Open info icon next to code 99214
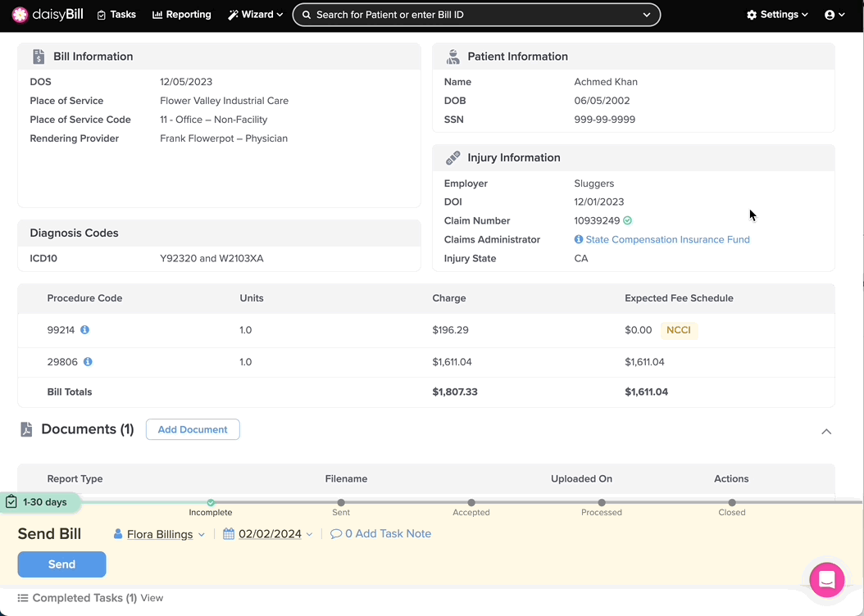 click(85, 330)
